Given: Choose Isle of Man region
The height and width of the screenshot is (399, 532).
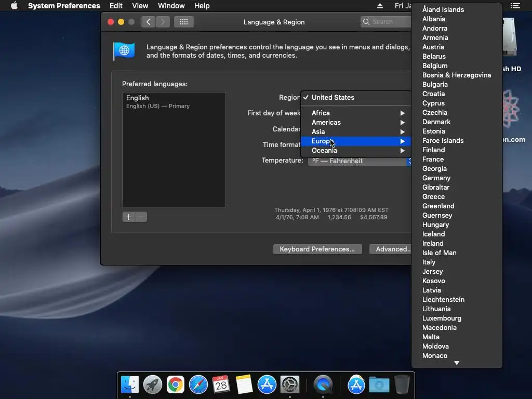Looking at the screenshot, I should (x=457, y=253).
